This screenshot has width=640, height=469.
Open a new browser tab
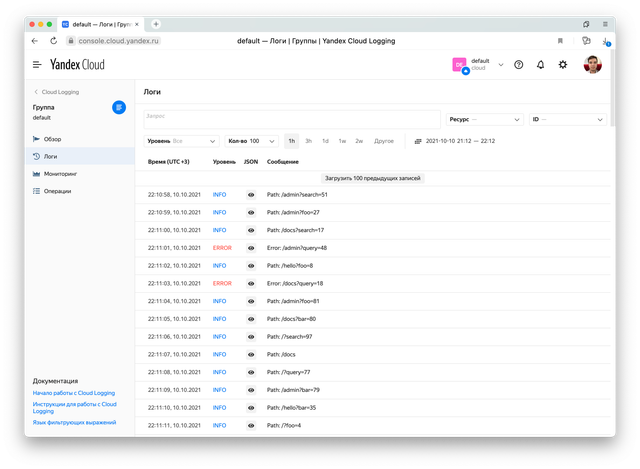coord(156,23)
